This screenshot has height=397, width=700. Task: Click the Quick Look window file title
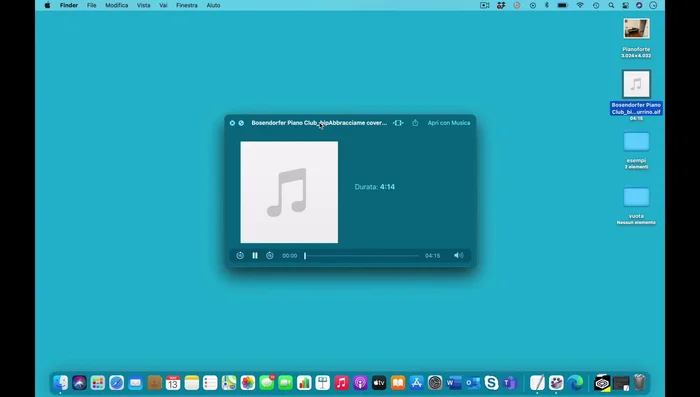[x=319, y=123]
